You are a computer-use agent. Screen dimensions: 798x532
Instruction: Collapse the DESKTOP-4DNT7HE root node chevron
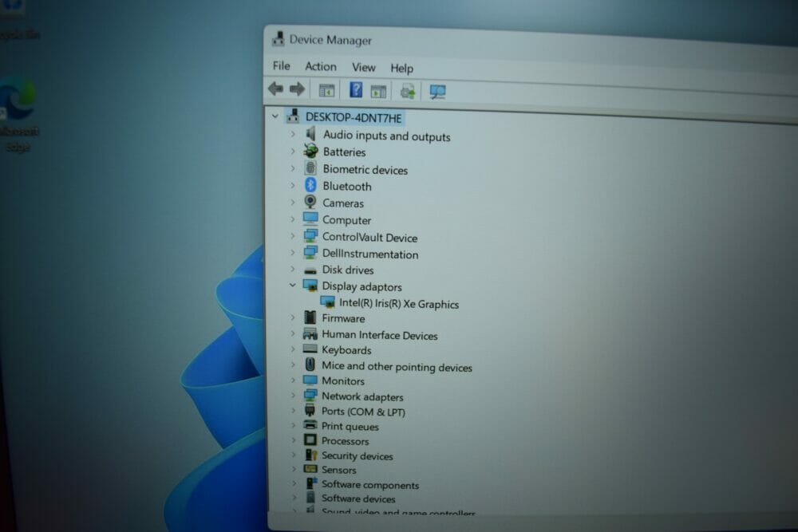(x=275, y=116)
